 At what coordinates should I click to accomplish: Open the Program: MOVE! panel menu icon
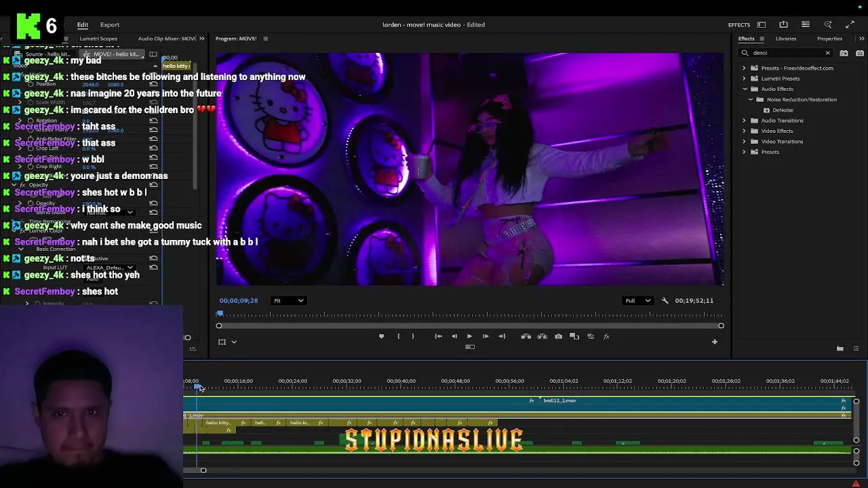[x=265, y=39]
